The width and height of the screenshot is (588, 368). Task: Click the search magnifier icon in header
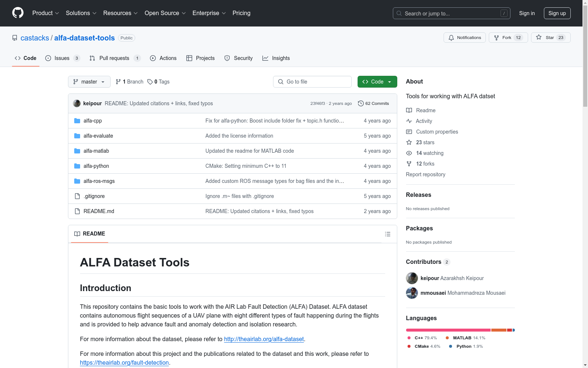[399, 13]
